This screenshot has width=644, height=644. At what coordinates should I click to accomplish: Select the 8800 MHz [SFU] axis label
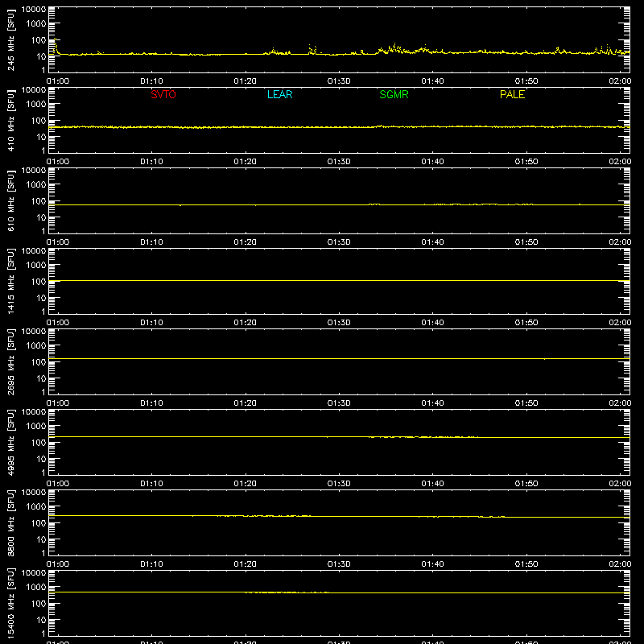tap(10, 522)
